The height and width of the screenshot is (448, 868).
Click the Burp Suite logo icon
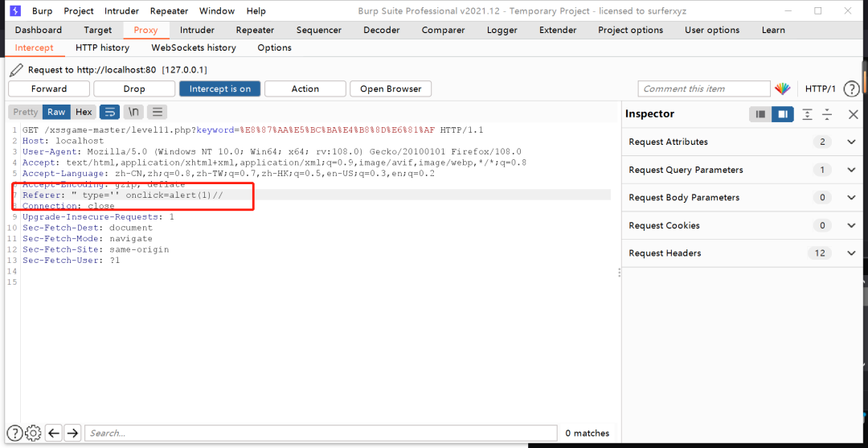[15, 10]
